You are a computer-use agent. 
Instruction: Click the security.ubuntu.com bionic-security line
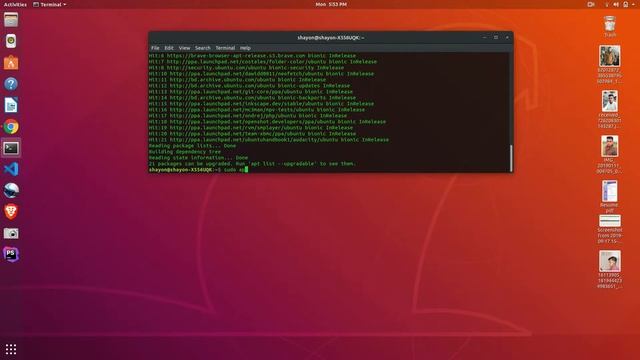click(x=246, y=68)
